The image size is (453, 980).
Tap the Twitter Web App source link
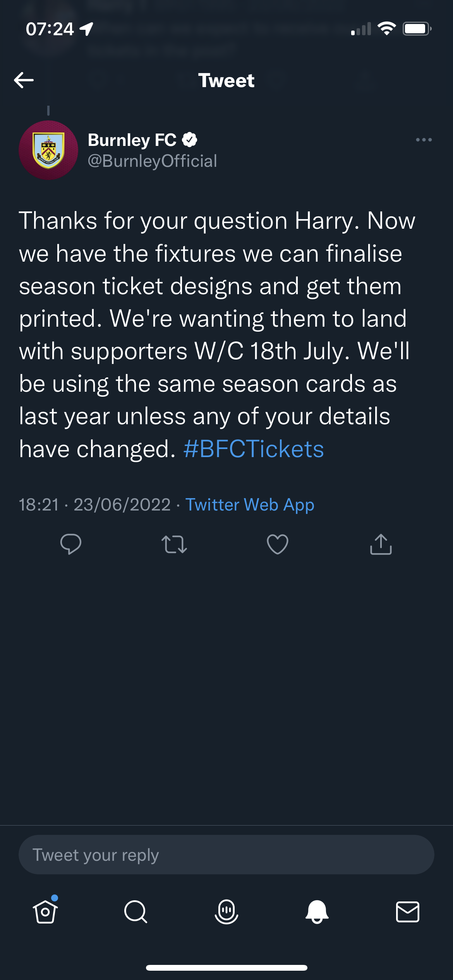pyautogui.click(x=250, y=505)
